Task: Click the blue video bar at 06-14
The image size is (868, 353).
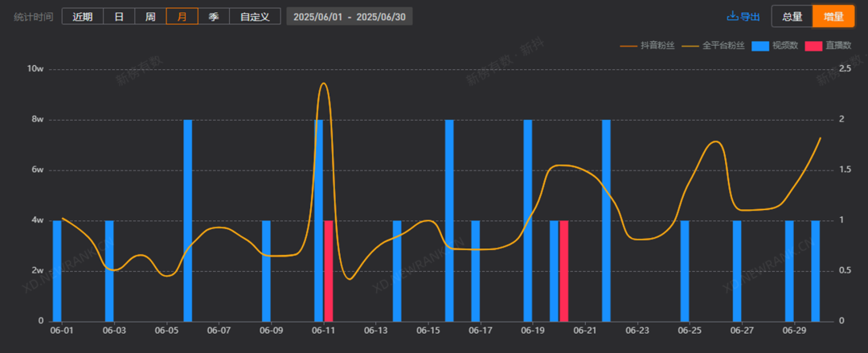Action: (397, 271)
